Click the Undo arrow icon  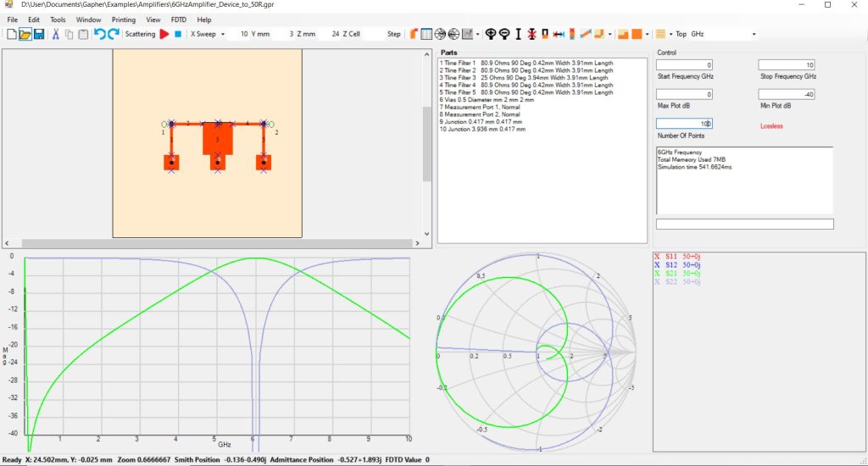pos(99,34)
